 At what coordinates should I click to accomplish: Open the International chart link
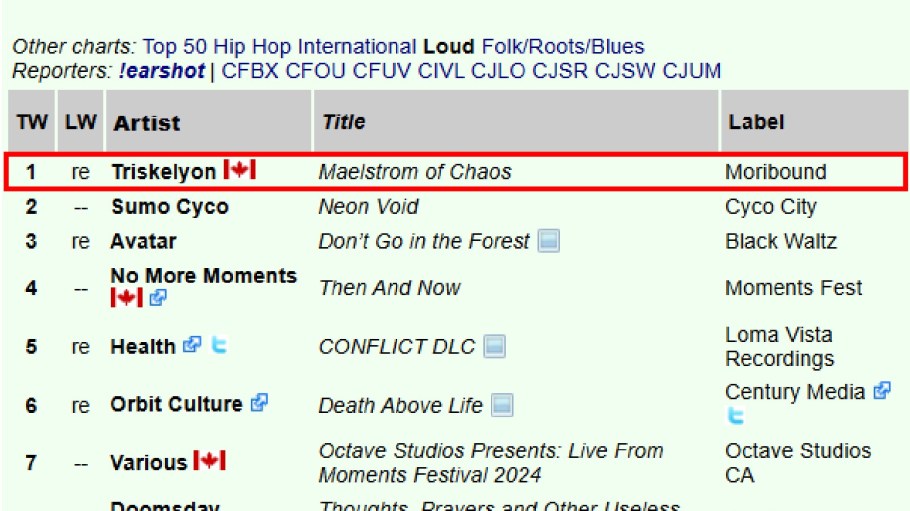[357, 47]
